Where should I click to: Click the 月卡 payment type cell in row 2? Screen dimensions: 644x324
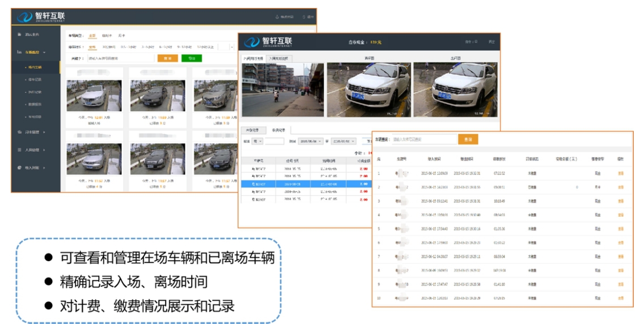point(598,187)
